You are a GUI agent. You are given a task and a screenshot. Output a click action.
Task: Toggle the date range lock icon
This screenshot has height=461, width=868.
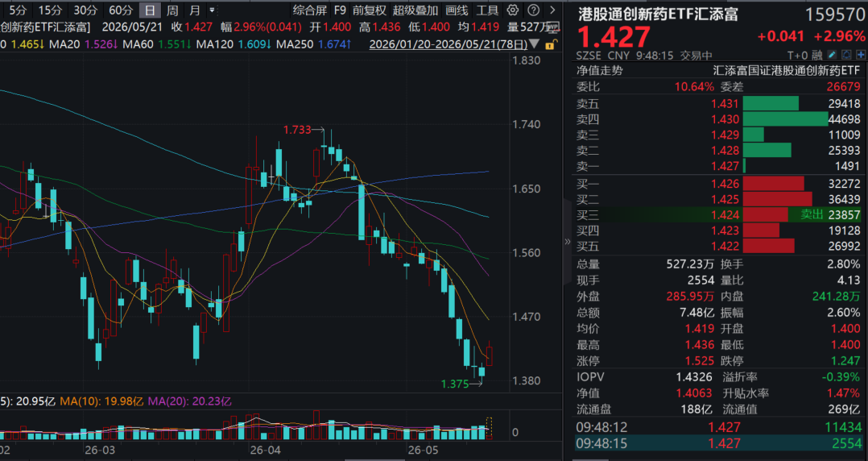[x=550, y=44]
